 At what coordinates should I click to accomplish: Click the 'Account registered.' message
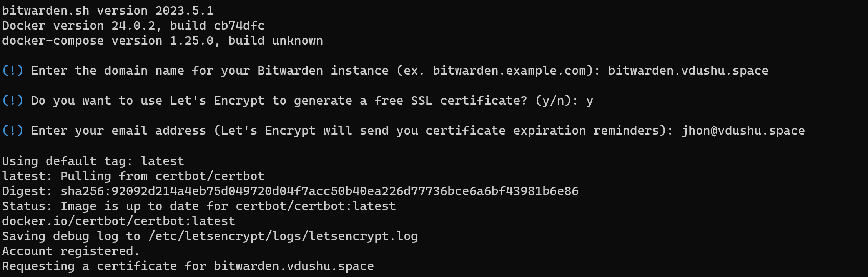pyautogui.click(x=71, y=251)
